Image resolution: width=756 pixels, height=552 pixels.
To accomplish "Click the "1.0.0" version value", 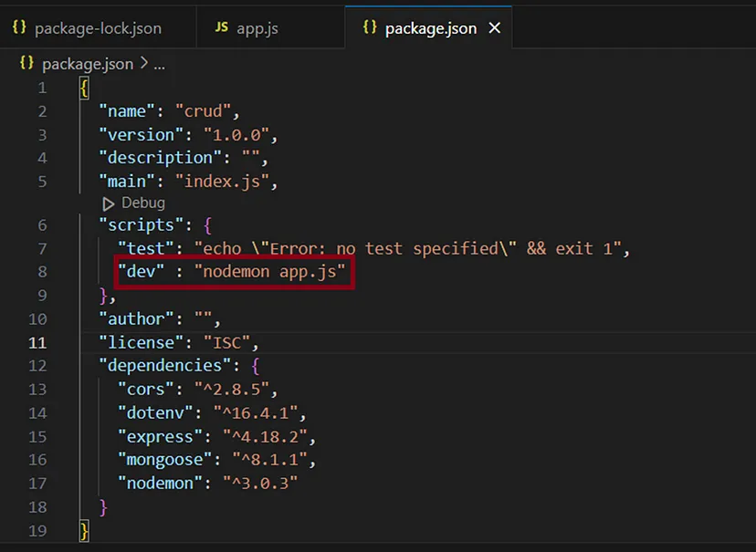I will click(236, 135).
